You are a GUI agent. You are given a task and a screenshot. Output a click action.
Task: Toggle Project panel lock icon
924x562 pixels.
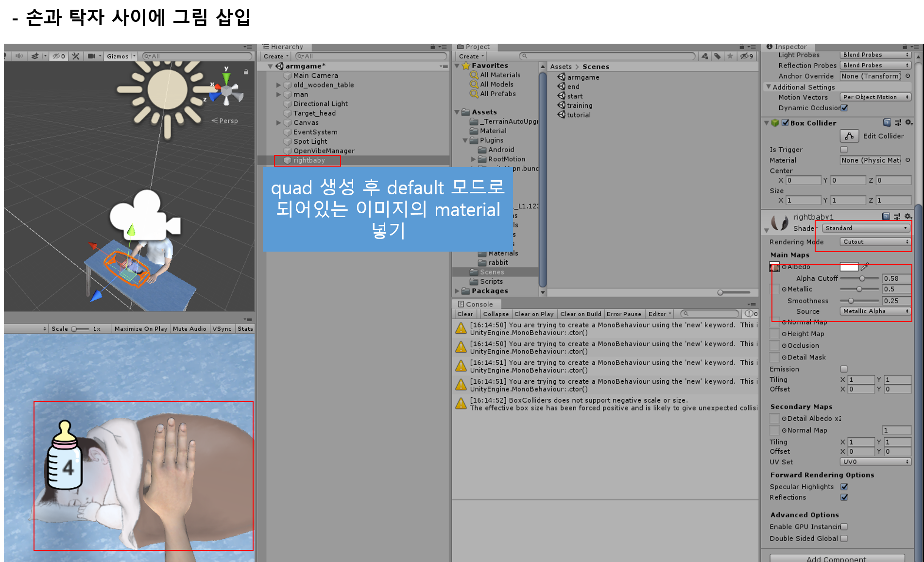742,47
